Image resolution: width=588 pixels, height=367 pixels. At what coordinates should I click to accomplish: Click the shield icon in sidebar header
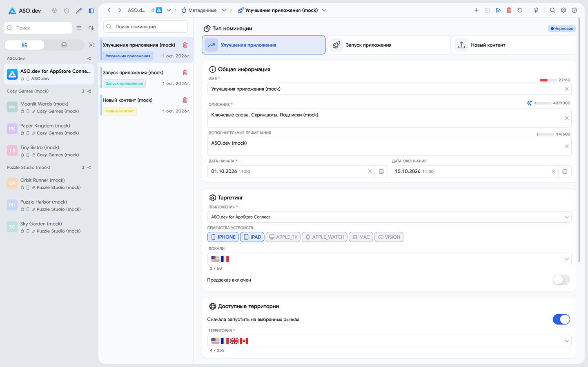click(67, 11)
